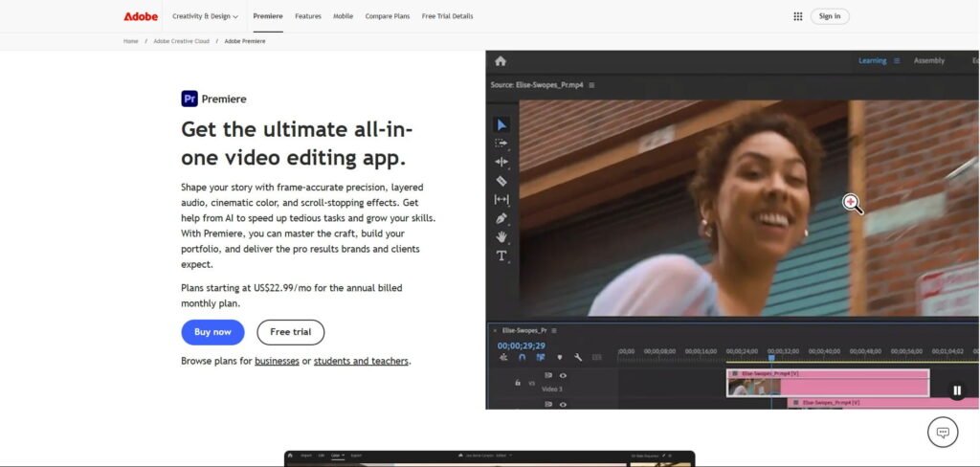This screenshot has width=980, height=467.
Task: Select the Selection arrow tool
Action: click(501, 124)
